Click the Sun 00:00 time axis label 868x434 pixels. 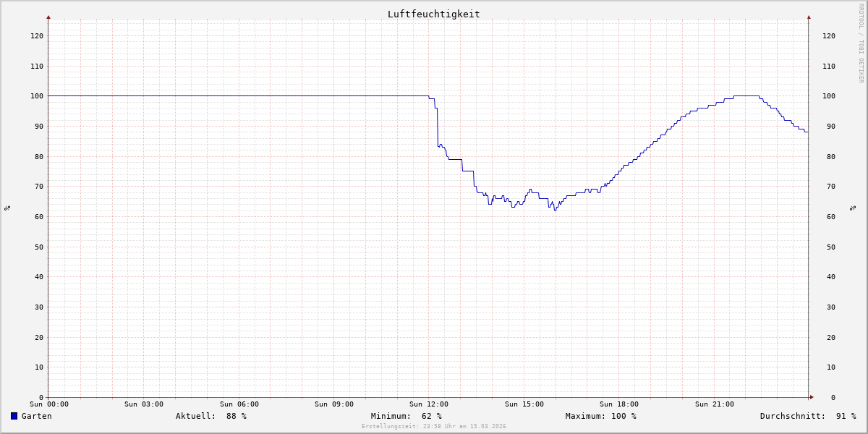(48, 404)
